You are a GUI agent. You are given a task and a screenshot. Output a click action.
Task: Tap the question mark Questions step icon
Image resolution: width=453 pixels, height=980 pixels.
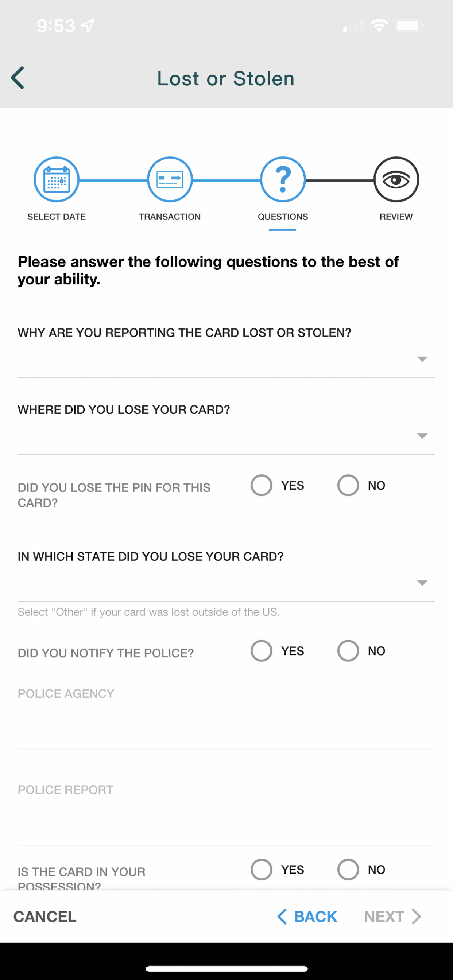coord(283,179)
